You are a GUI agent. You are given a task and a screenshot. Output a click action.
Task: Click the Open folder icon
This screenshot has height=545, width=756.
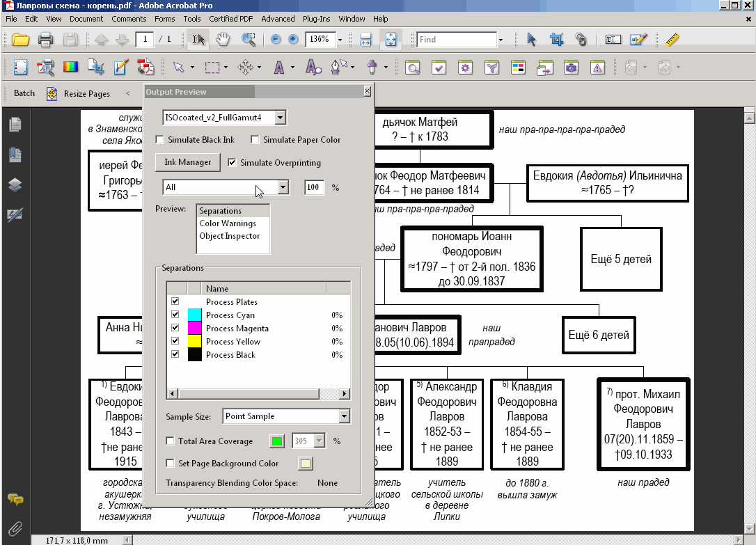(x=20, y=40)
